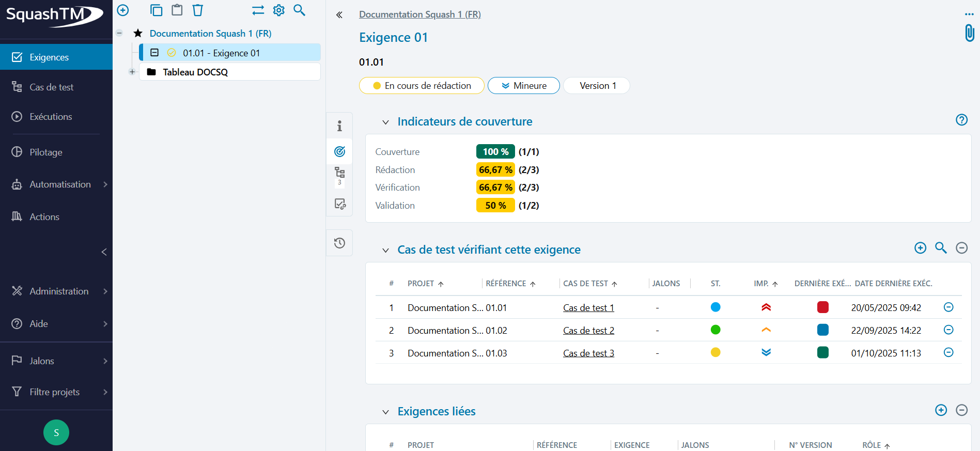980x451 pixels.
Task: Add a test case with the plus icon
Action: [x=920, y=248]
